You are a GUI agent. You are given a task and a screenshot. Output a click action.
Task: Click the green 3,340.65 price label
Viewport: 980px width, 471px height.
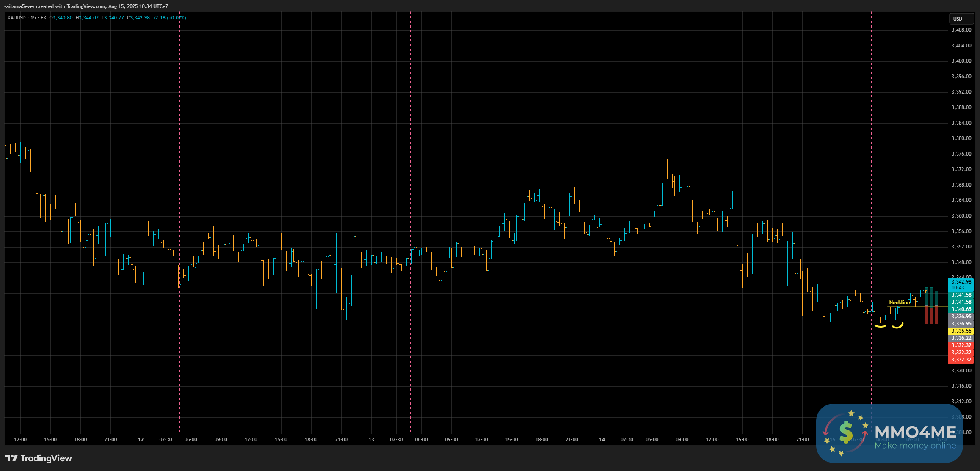coord(961,309)
